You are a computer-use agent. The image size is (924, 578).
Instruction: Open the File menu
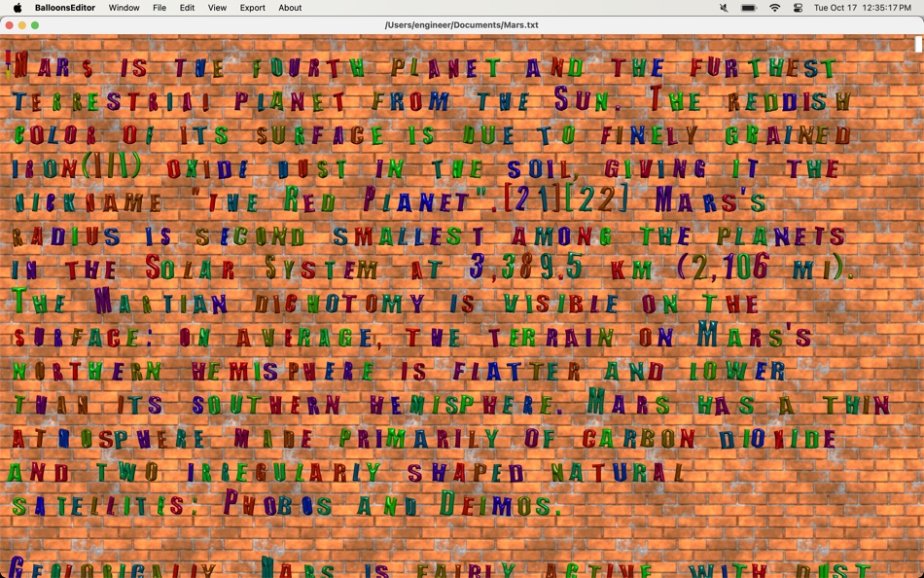coord(160,8)
